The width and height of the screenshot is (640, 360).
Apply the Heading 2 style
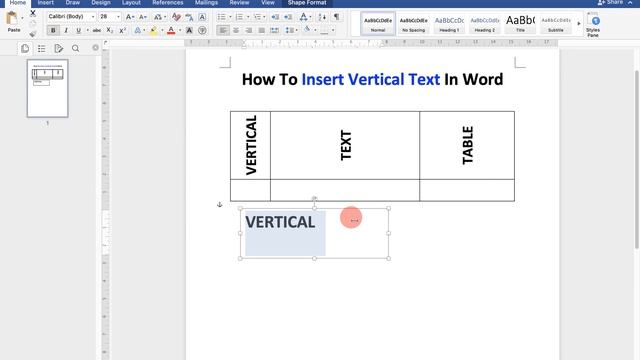(484, 24)
